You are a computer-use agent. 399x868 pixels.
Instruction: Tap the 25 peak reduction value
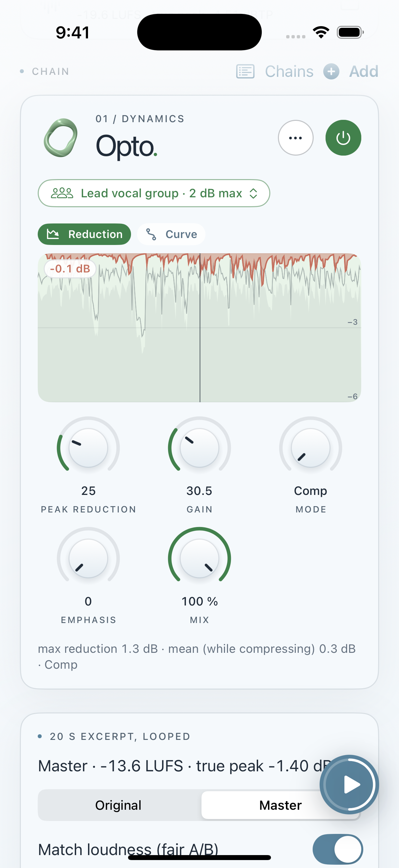pos(88,491)
